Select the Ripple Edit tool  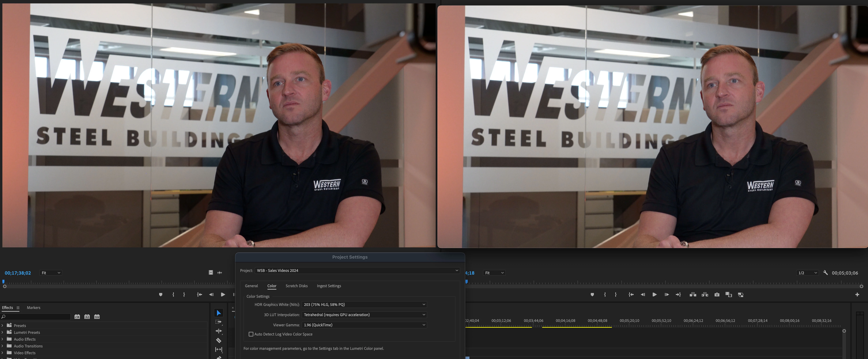(x=218, y=331)
